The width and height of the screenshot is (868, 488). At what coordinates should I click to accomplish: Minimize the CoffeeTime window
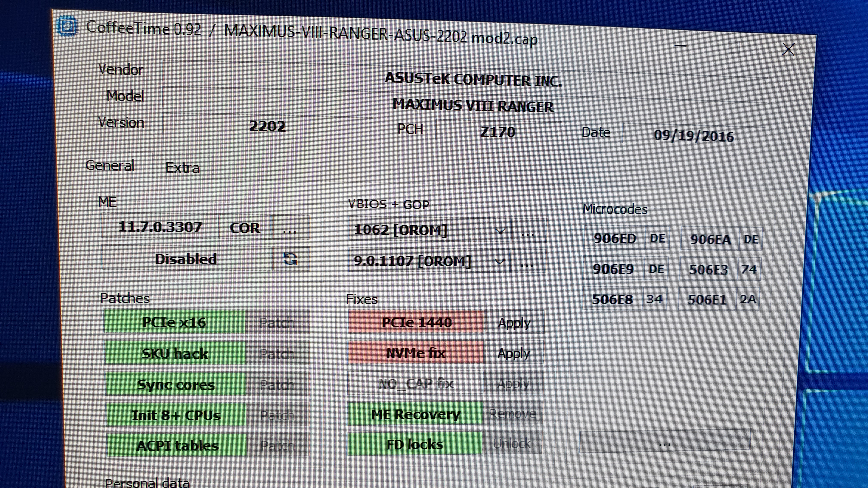click(681, 46)
